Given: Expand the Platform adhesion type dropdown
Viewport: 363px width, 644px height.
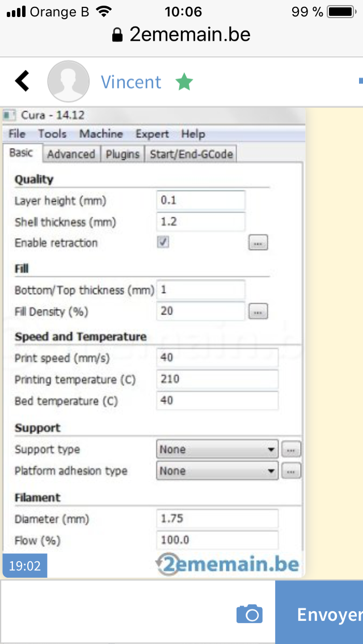Looking at the screenshot, I should (x=217, y=471).
